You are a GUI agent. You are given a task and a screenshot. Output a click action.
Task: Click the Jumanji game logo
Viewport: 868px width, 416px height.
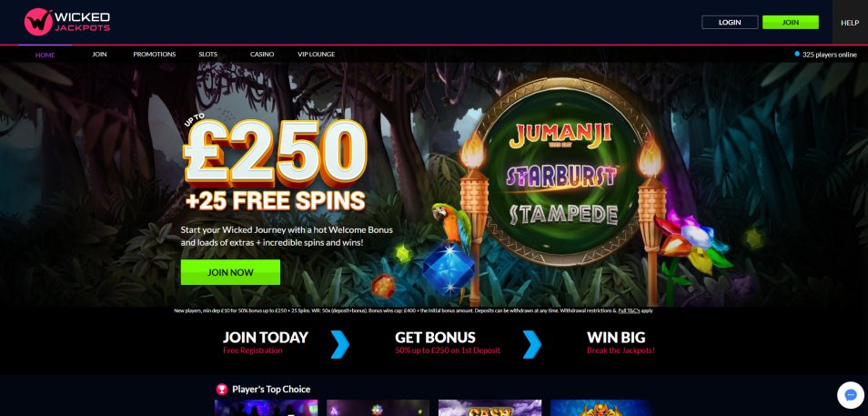[x=560, y=137]
